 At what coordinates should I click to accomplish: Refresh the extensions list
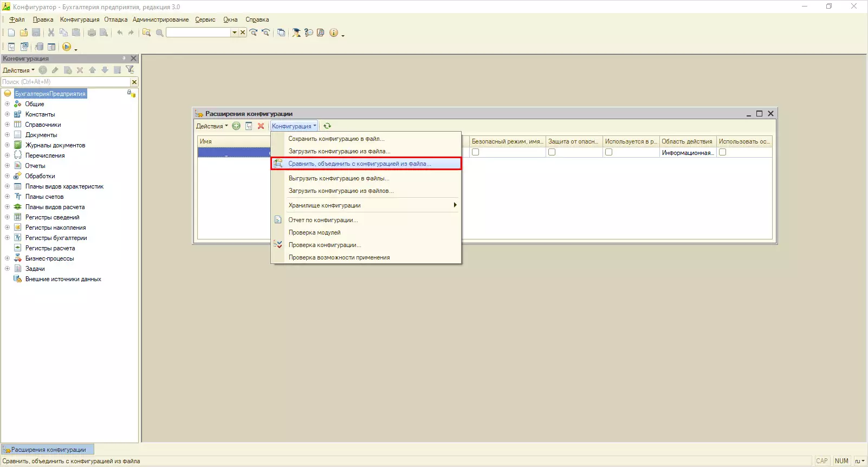327,126
